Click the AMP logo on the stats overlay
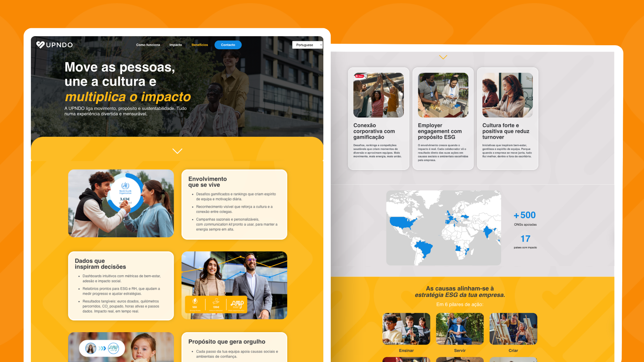Screen dimensions: 644x362 [x=237, y=304]
